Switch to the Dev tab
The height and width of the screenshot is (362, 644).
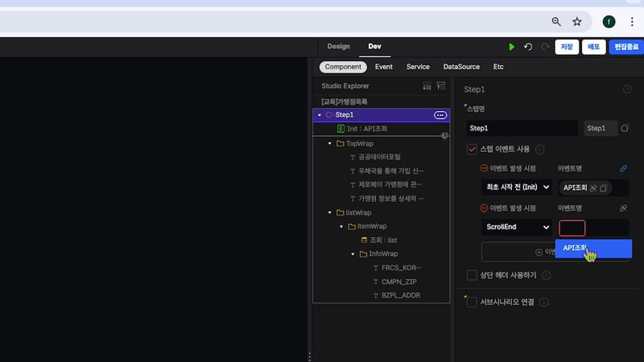coord(374,47)
